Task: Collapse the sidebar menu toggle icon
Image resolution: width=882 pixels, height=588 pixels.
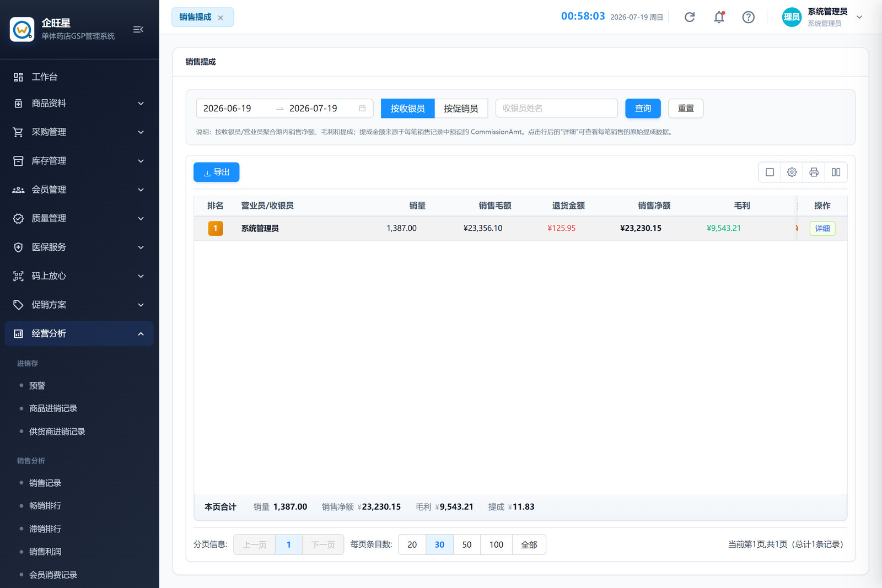Action: pos(138,29)
